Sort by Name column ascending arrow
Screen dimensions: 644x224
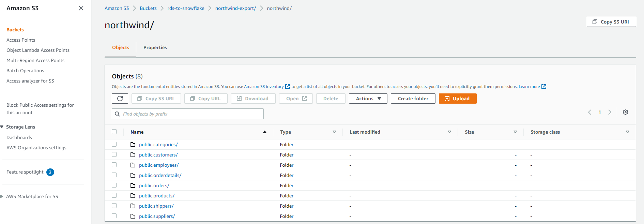click(265, 132)
